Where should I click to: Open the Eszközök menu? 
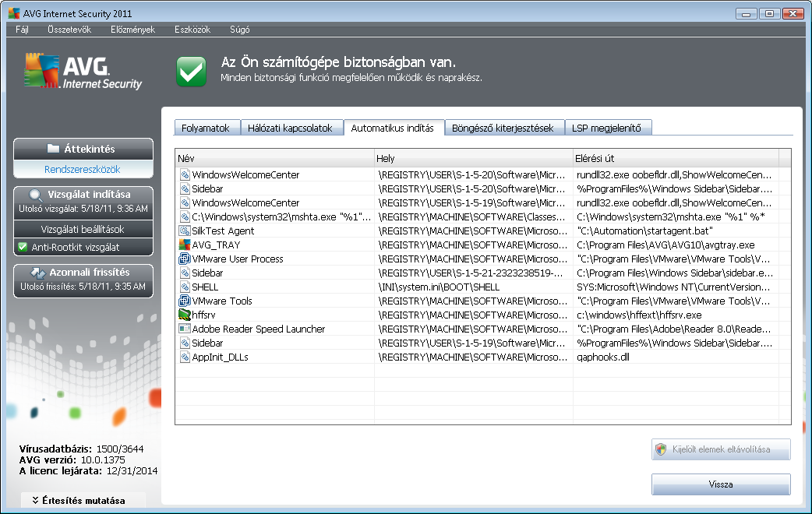pyautogui.click(x=192, y=30)
